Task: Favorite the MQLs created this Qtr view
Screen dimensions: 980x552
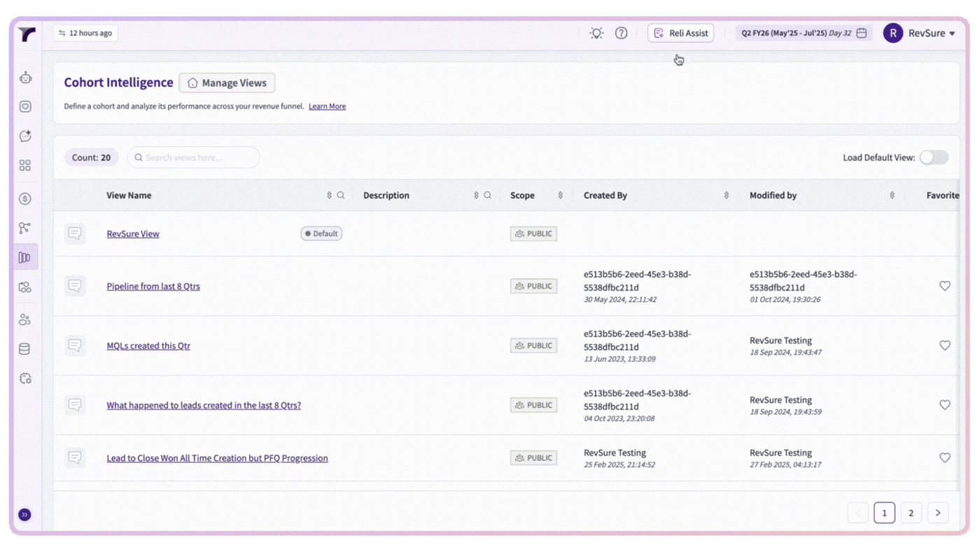Action: coord(945,345)
